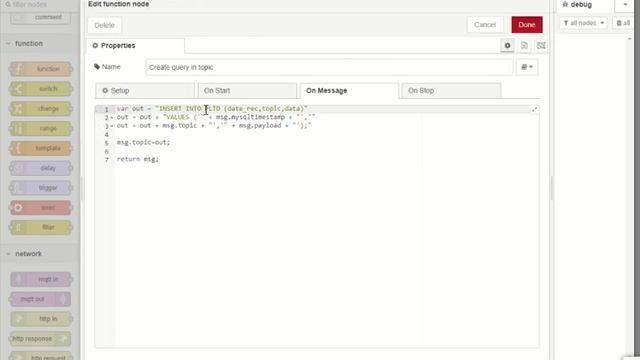Expand the code editor to full screen
Image resolution: width=640 pixels, height=360 pixels.
(534, 109)
